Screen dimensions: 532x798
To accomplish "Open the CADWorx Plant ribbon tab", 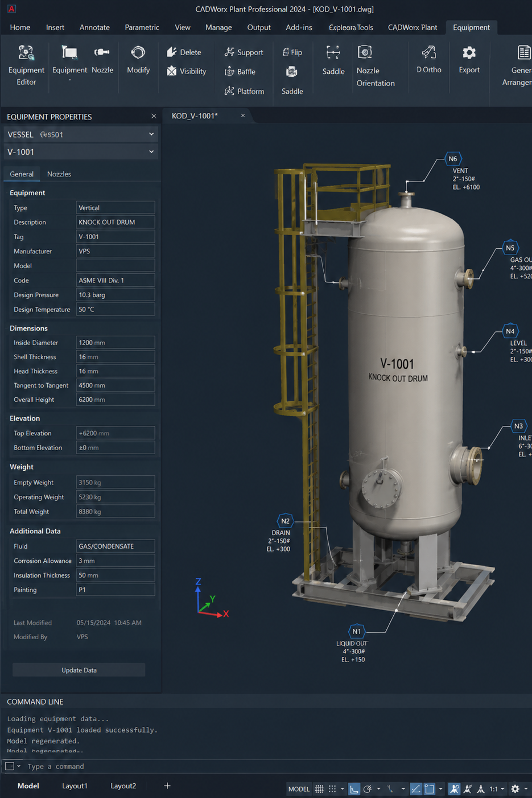I will tap(413, 27).
